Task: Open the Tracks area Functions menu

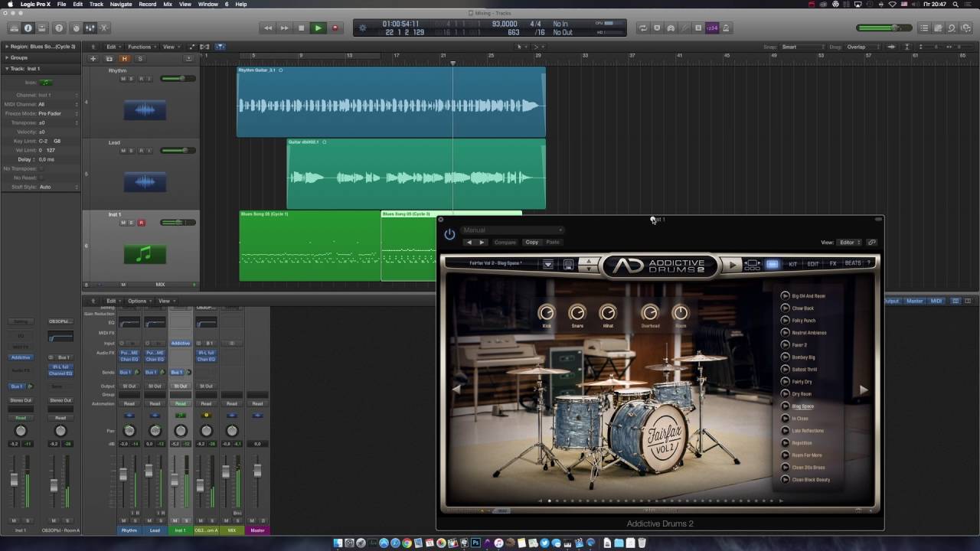Action: (x=141, y=47)
